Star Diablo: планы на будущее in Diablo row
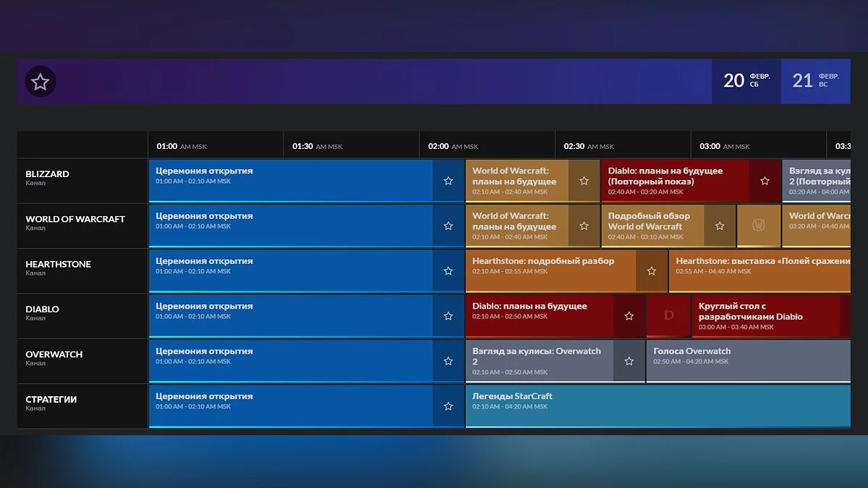Screen dimensions: 868x488 pyautogui.click(x=629, y=316)
